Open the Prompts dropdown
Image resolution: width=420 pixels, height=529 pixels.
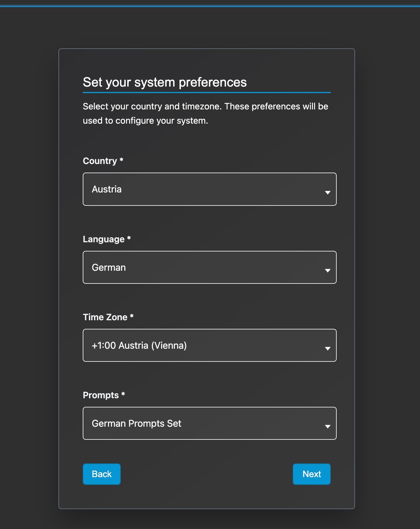[209, 423]
